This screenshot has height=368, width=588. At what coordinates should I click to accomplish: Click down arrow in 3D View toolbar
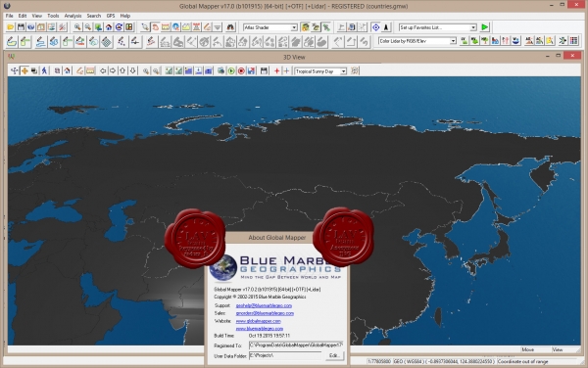132,70
